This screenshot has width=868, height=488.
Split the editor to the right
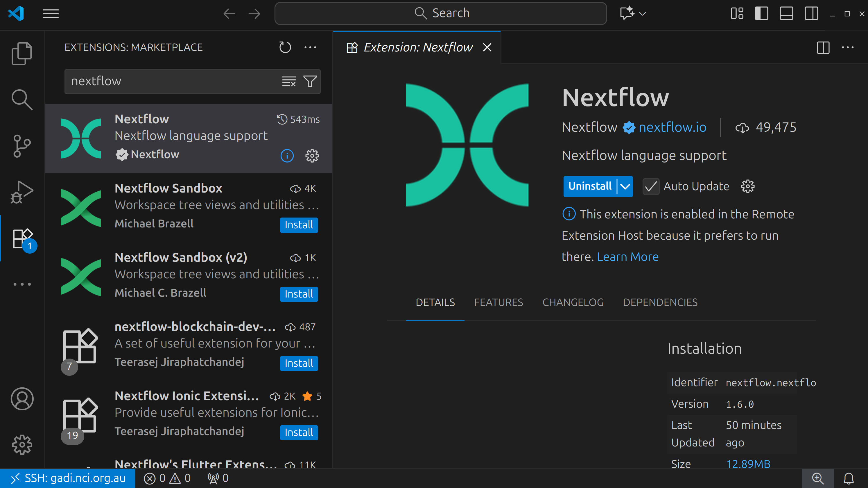tap(823, 48)
